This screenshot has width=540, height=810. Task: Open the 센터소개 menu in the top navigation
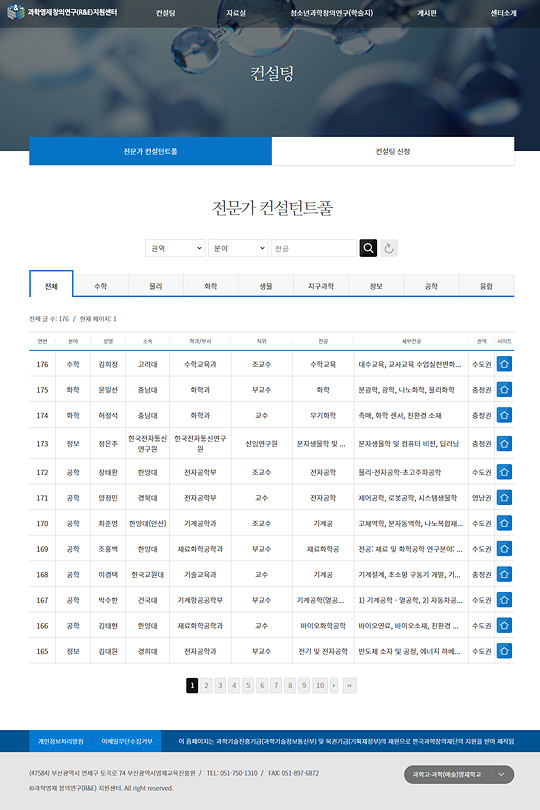503,13
